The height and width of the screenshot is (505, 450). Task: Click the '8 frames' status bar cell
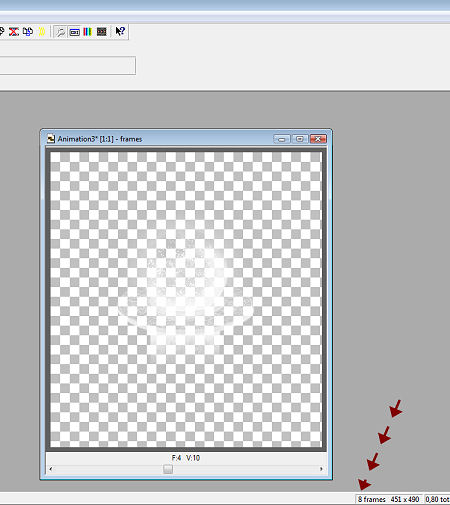click(372, 499)
